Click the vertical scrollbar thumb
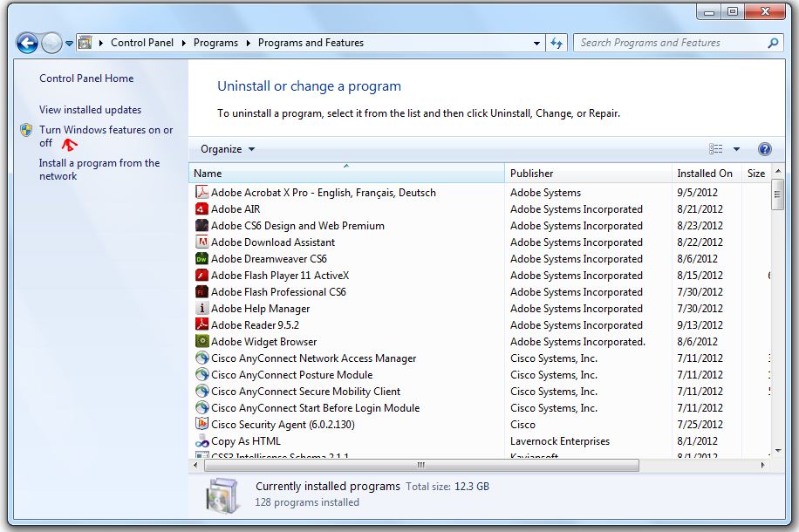Screen dimensions: 799x532 (x=777, y=194)
